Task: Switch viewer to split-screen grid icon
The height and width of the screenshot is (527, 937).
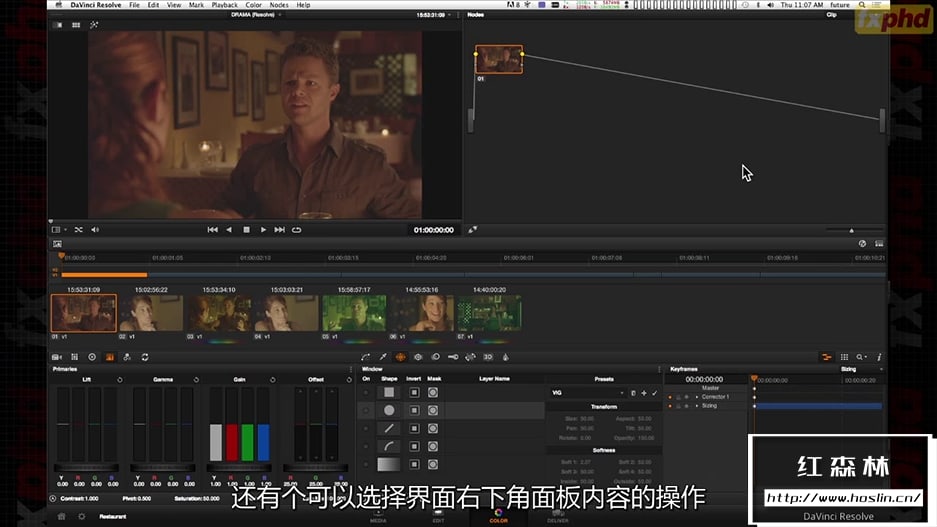Action: pos(76,25)
